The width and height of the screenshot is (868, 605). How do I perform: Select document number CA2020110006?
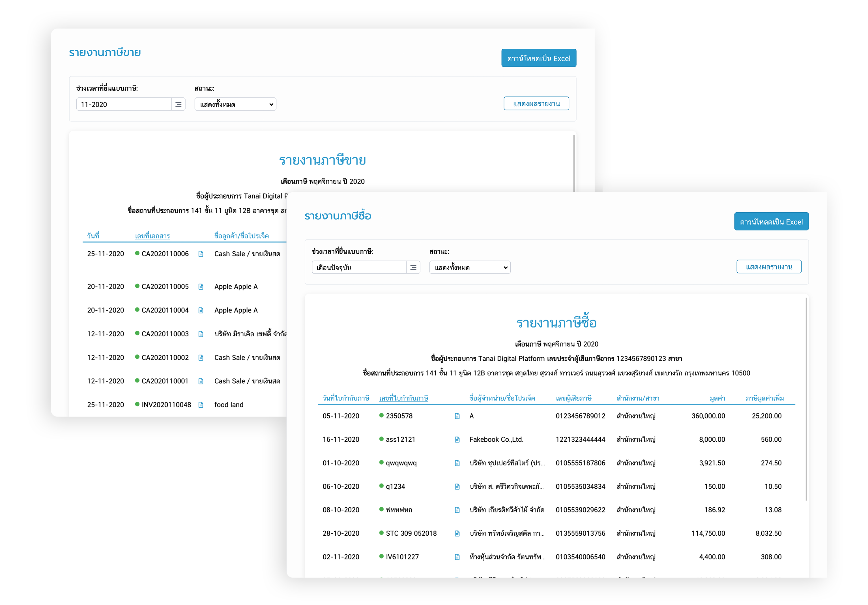165,254
